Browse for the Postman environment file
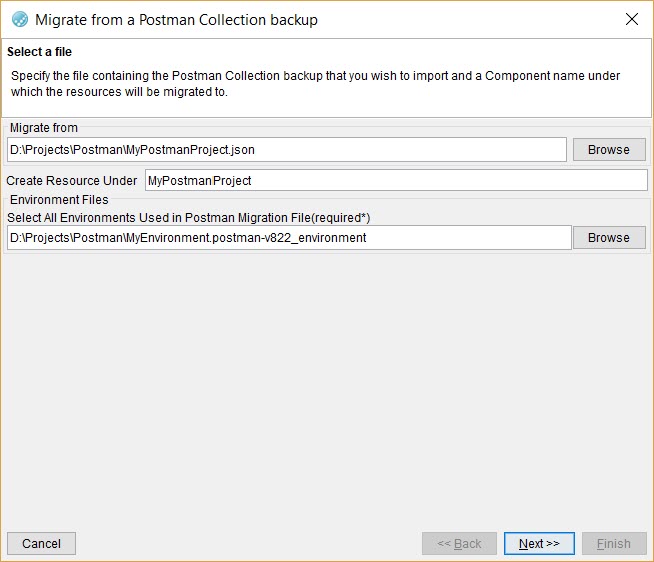The width and height of the screenshot is (654, 562). 608,238
